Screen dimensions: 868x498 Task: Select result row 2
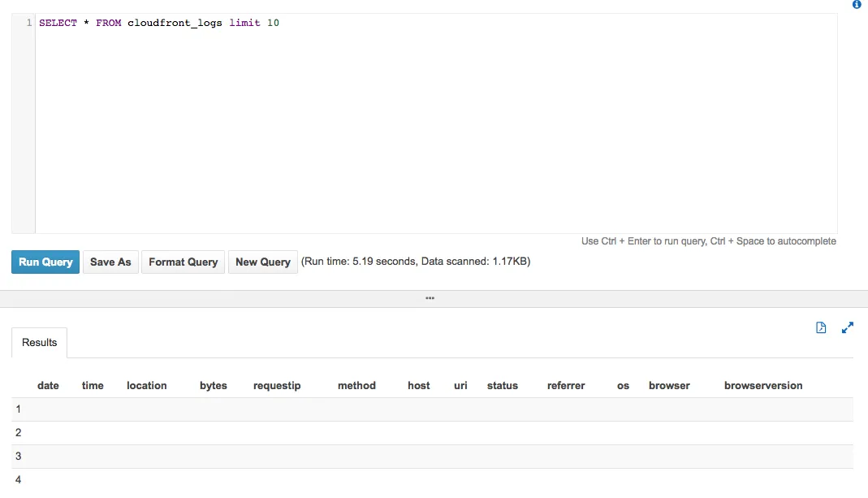[x=432, y=433]
